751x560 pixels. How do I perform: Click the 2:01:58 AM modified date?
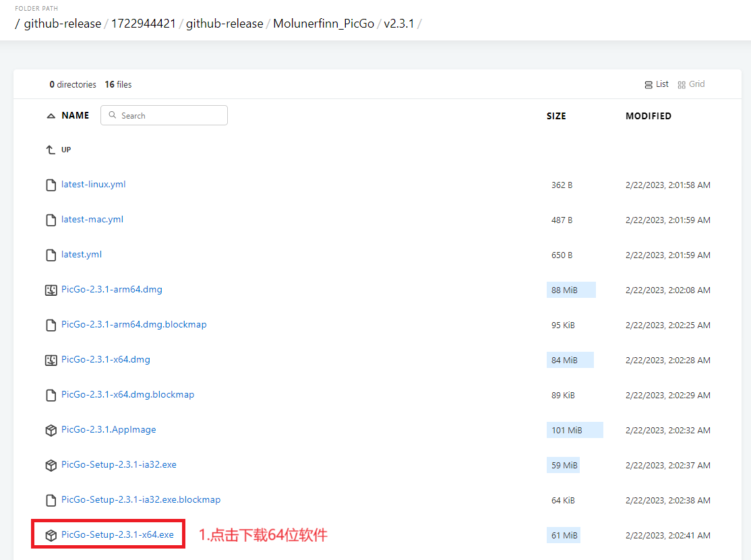coord(667,185)
